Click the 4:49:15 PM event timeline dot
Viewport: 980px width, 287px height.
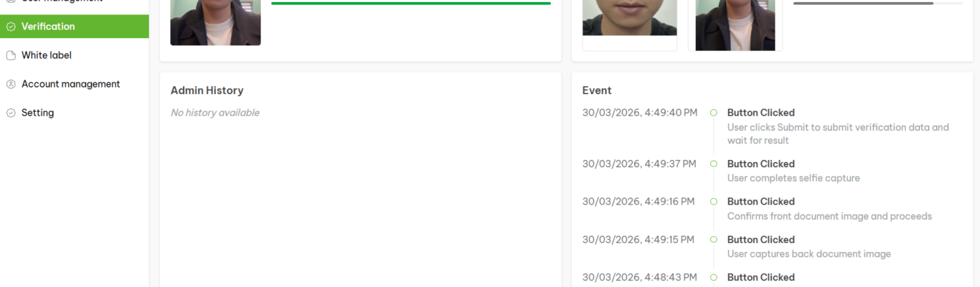pos(714,240)
